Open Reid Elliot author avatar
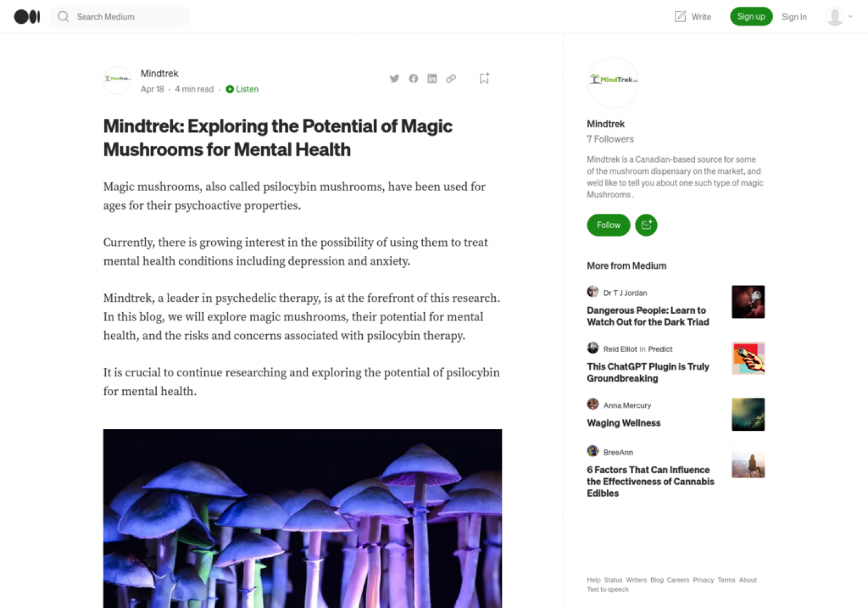The height and width of the screenshot is (608, 868). coord(593,347)
